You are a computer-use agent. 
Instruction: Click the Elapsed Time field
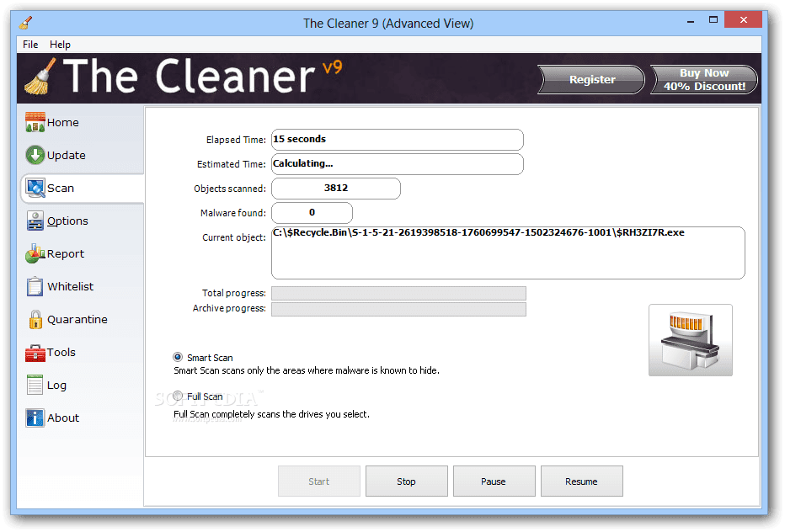pos(398,140)
